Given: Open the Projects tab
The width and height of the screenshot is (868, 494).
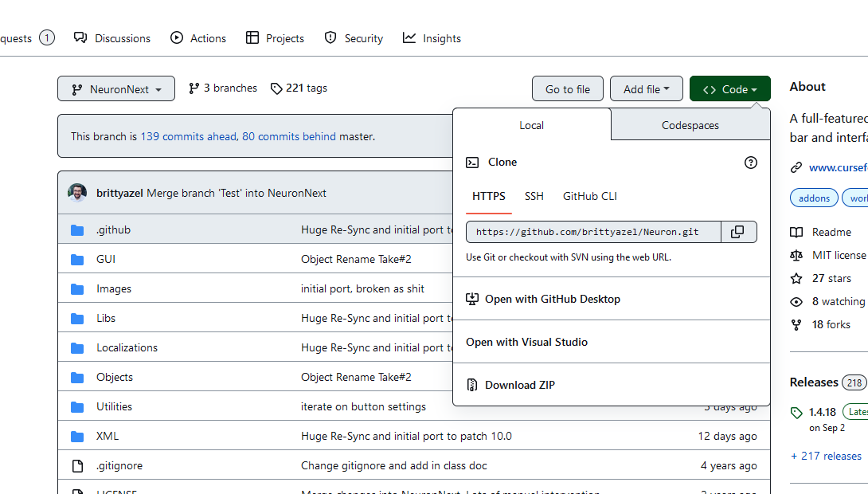Looking at the screenshot, I should click(x=275, y=38).
